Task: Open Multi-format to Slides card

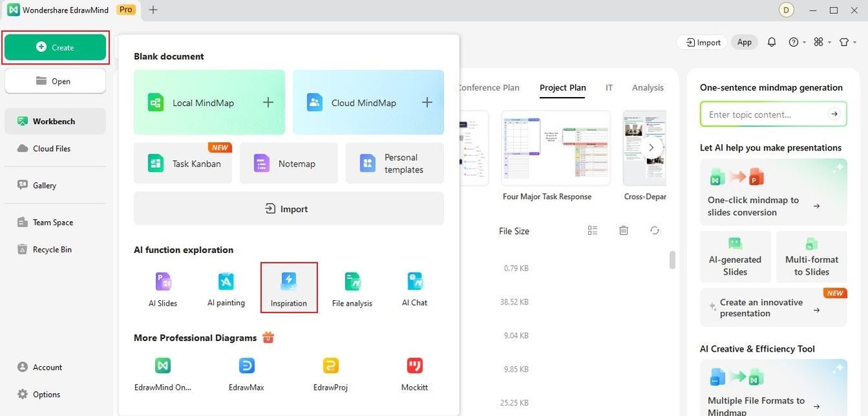Action: [x=812, y=257]
